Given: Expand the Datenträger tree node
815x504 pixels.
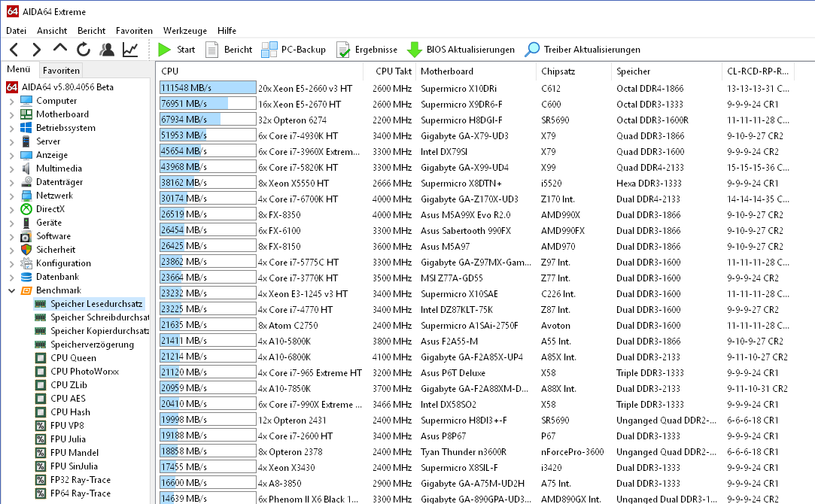Looking at the screenshot, I should [x=11, y=182].
